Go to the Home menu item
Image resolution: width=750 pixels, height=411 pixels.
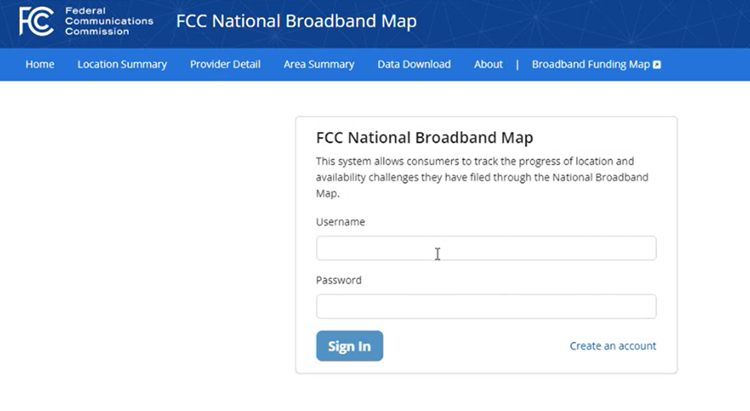click(x=40, y=64)
